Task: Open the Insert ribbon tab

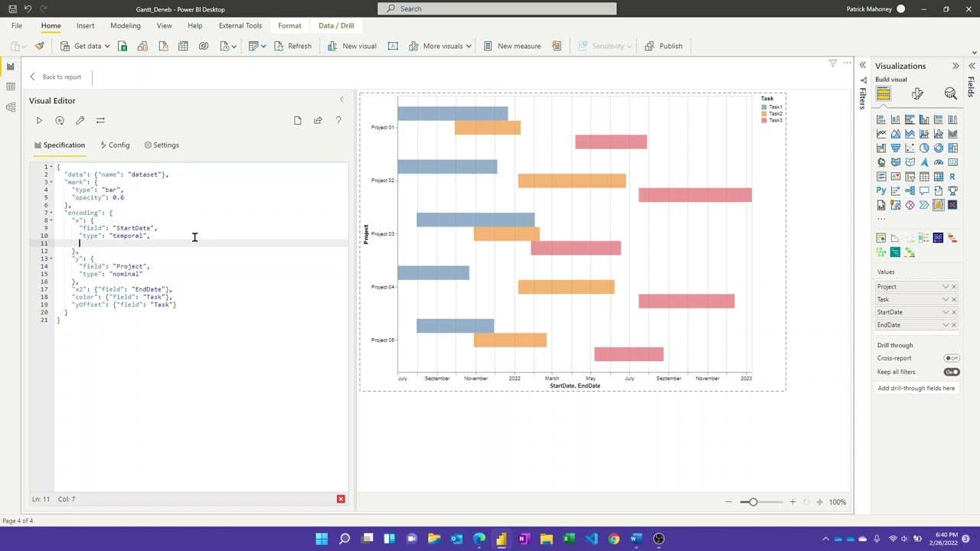Action: [85, 25]
